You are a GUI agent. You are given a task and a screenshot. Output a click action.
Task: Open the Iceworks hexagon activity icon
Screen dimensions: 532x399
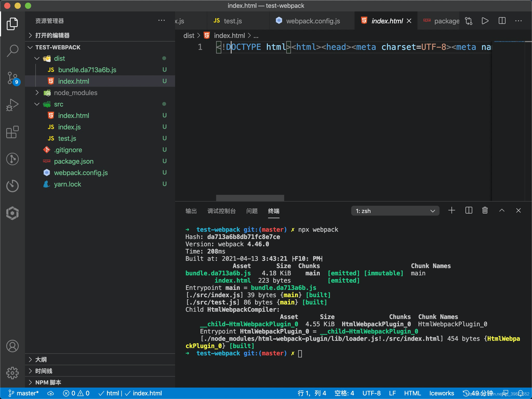[12, 213]
